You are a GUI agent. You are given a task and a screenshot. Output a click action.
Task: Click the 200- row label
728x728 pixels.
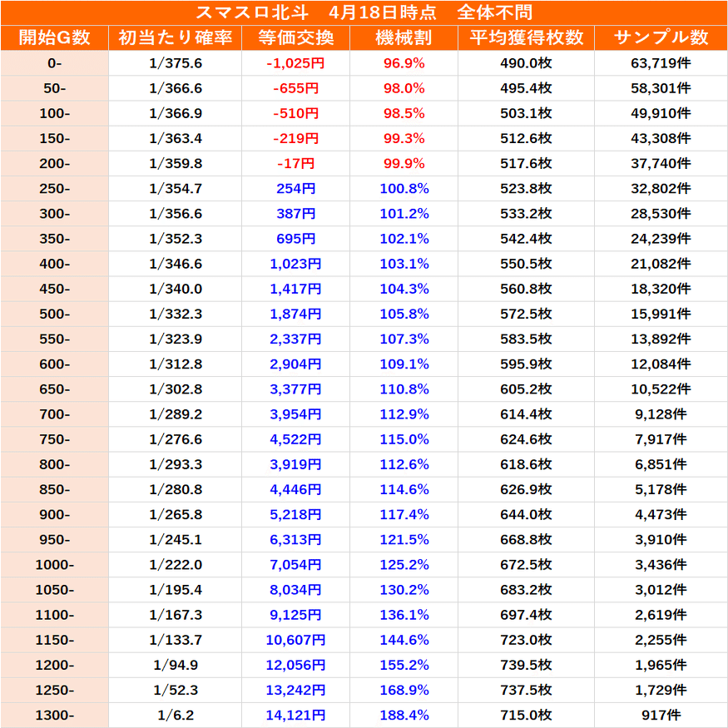(54, 163)
